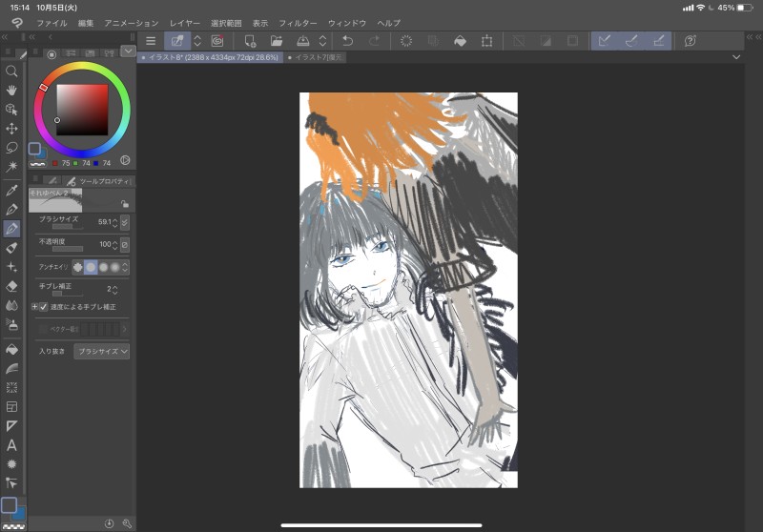The height and width of the screenshot is (532, 763).
Task: Click Redo arrow in command bar
Action: [x=374, y=41]
